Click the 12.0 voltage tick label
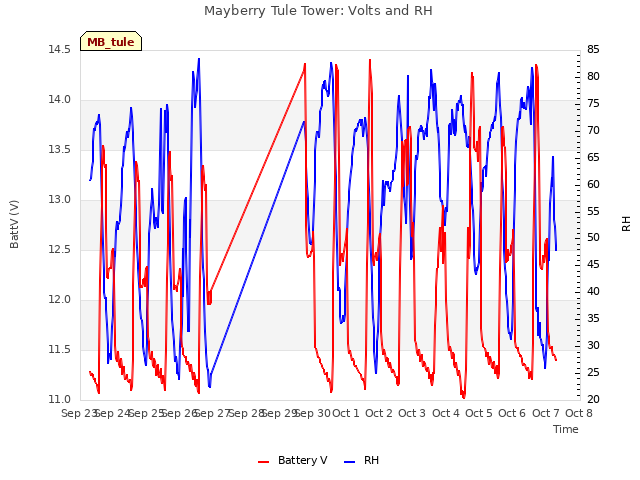The height and width of the screenshot is (480, 640). pyautogui.click(x=60, y=300)
